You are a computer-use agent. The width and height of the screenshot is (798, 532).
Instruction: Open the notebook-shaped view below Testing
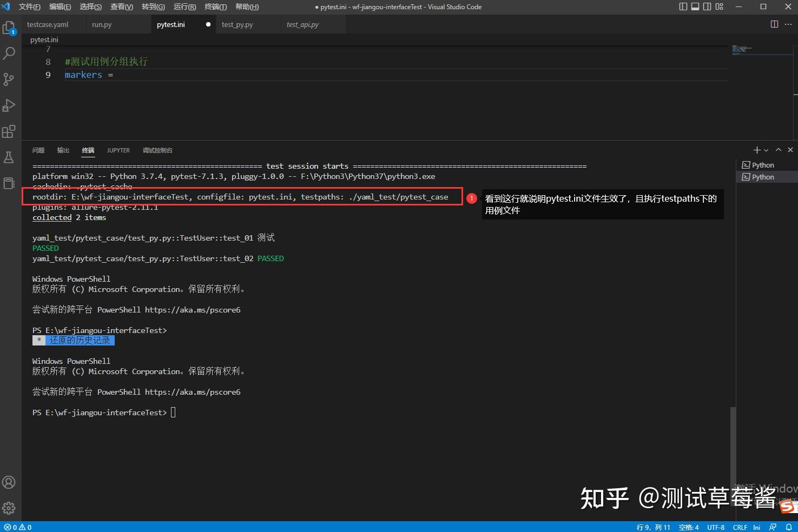coord(9,183)
